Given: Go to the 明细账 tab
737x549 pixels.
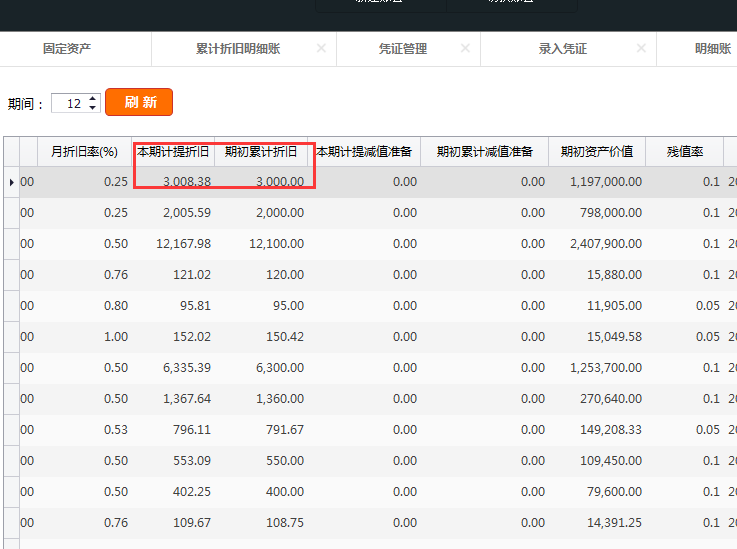Looking at the screenshot, I should point(712,48).
